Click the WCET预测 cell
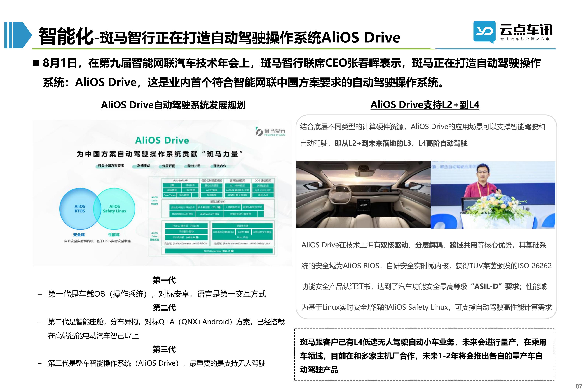 tap(211, 190)
